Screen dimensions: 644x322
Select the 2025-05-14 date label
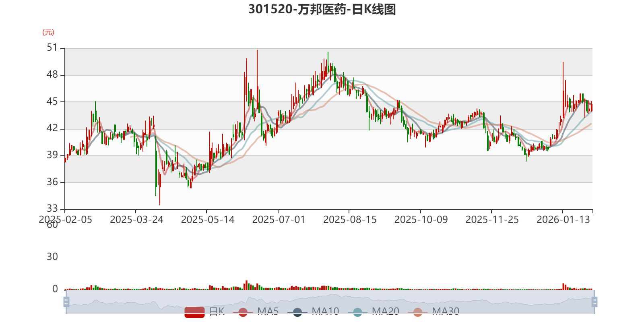pos(208,220)
